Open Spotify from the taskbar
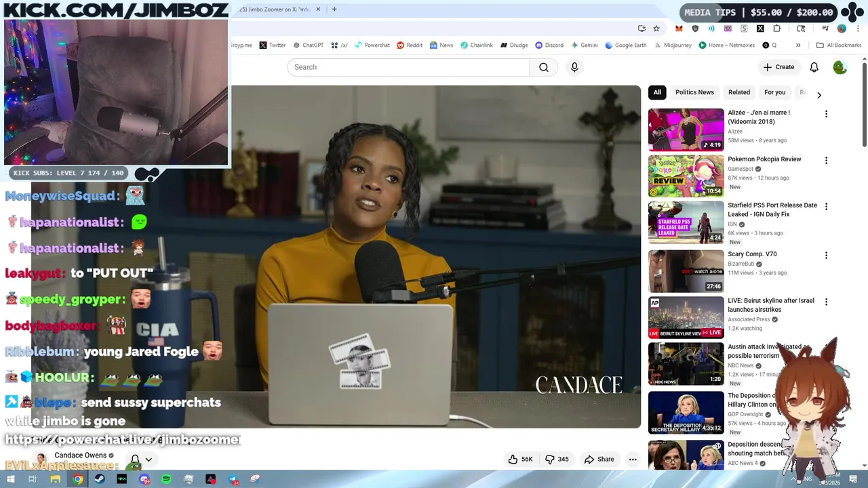This screenshot has height=488, width=868. click(166, 479)
